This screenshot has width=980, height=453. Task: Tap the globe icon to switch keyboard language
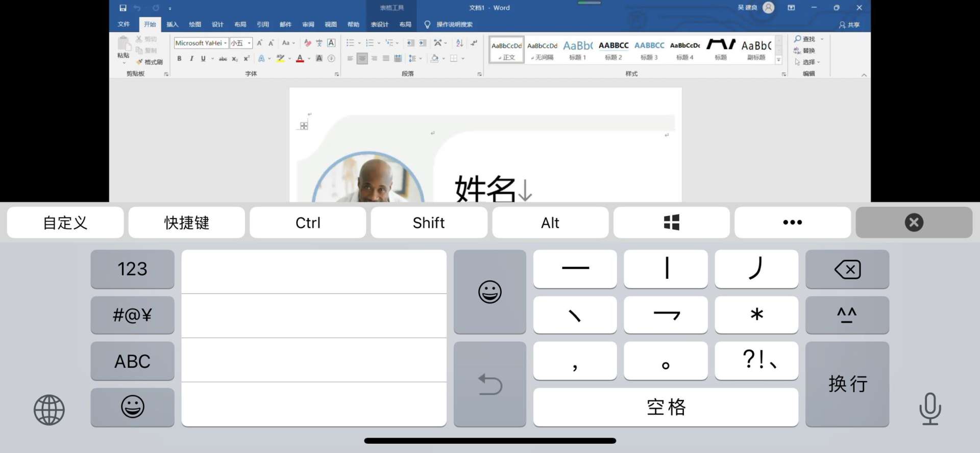click(x=49, y=410)
